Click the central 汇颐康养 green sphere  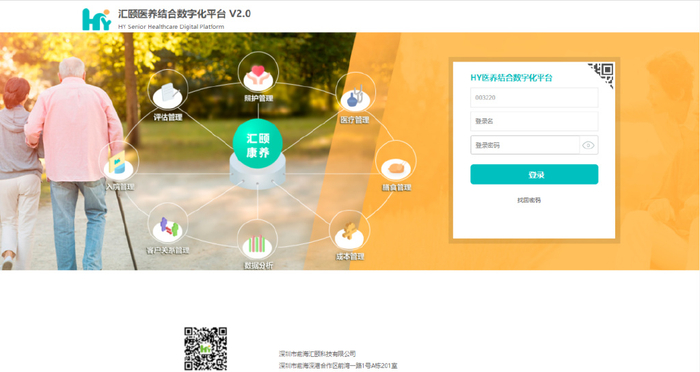point(258,144)
